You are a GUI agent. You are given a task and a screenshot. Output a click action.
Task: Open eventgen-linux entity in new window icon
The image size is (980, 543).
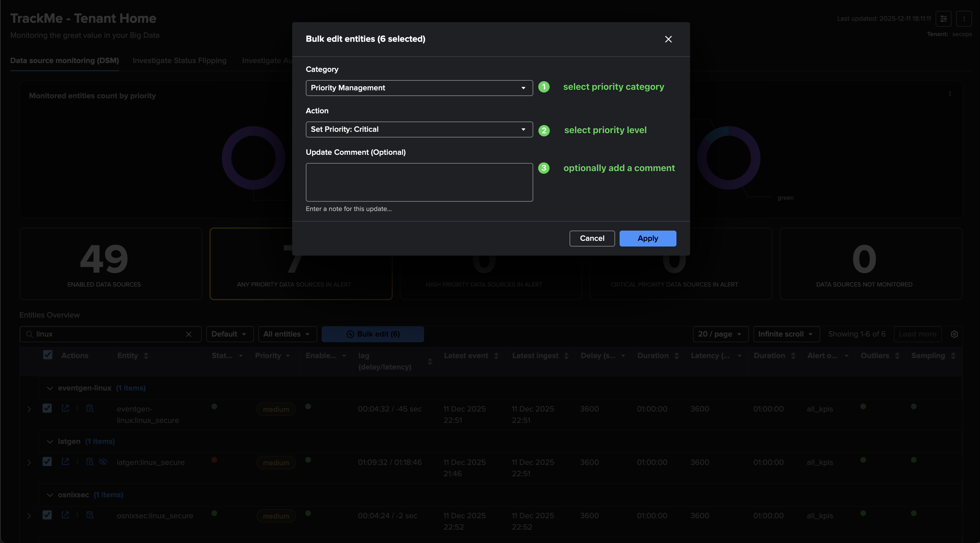point(65,408)
